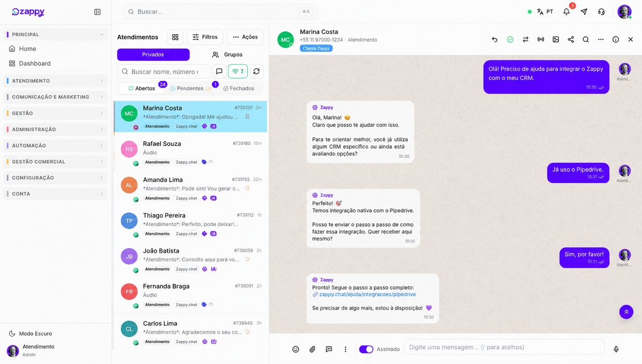Collapse the PRINCIPAL section
Image resolution: width=642 pixels, height=364 pixels.
(x=56, y=34)
